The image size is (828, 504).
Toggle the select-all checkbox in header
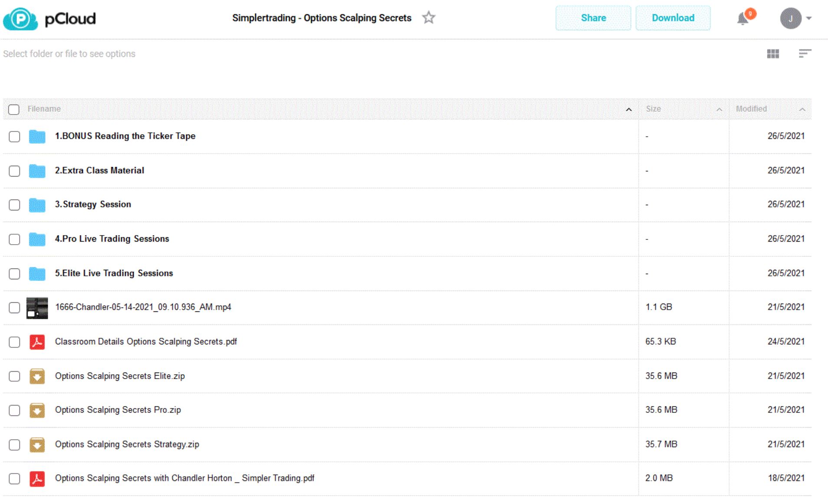coord(14,109)
